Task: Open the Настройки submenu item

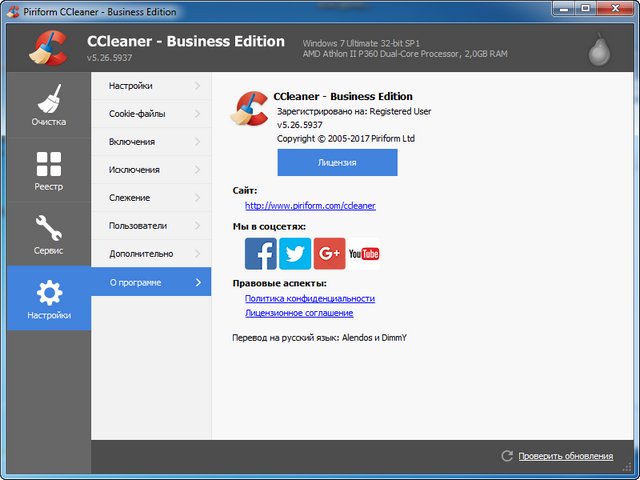Action: [x=151, y=86]
